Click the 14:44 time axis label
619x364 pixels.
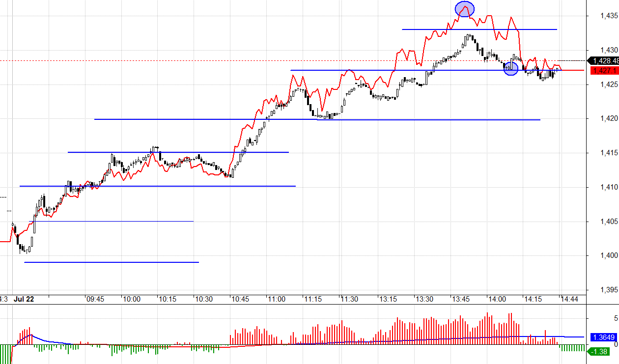point(570,299)
